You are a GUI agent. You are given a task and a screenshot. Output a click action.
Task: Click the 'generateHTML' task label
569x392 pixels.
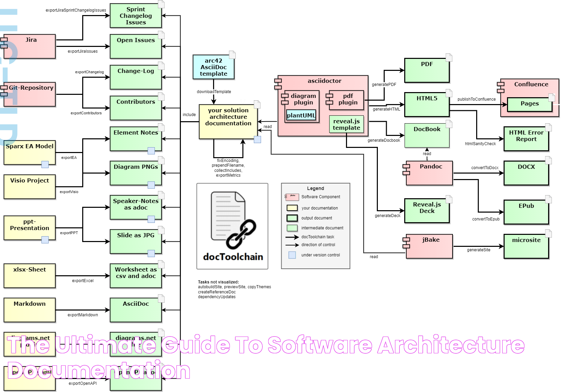pos(386,109)
